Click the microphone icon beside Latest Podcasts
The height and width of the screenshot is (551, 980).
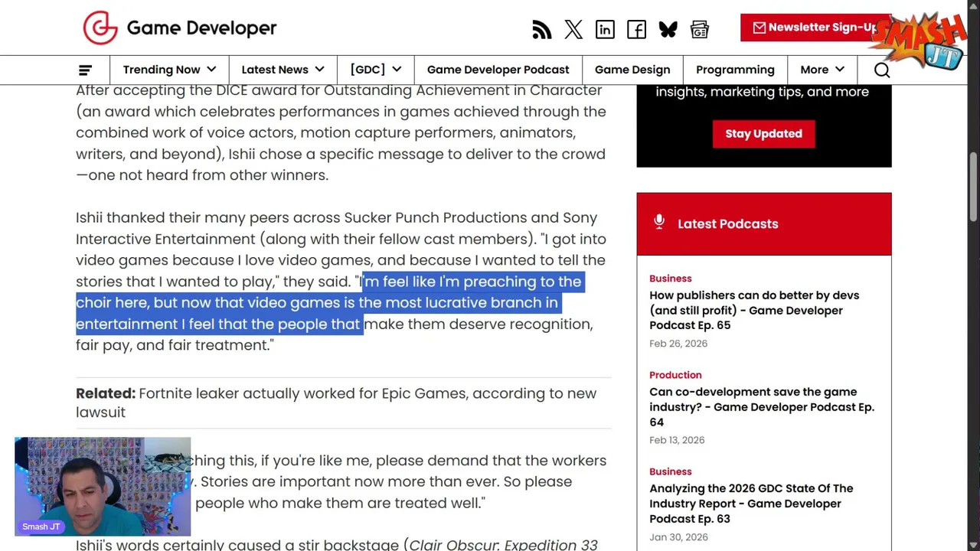tap(659, 222)
